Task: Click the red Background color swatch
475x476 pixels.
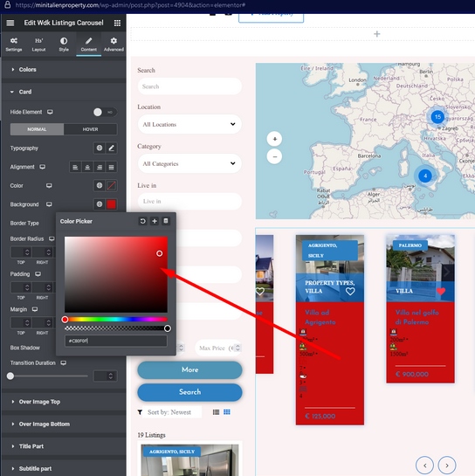Action: pyautogui.click(x=112, y=204)
